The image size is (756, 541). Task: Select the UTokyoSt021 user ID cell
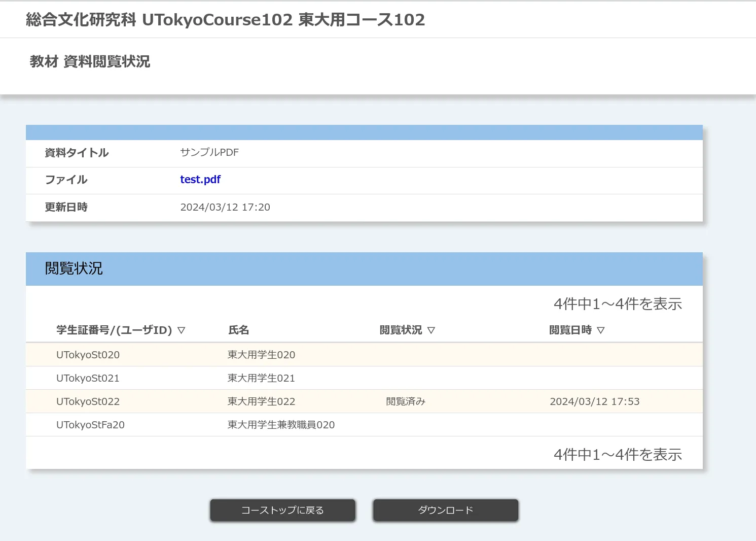pos(88,378)
